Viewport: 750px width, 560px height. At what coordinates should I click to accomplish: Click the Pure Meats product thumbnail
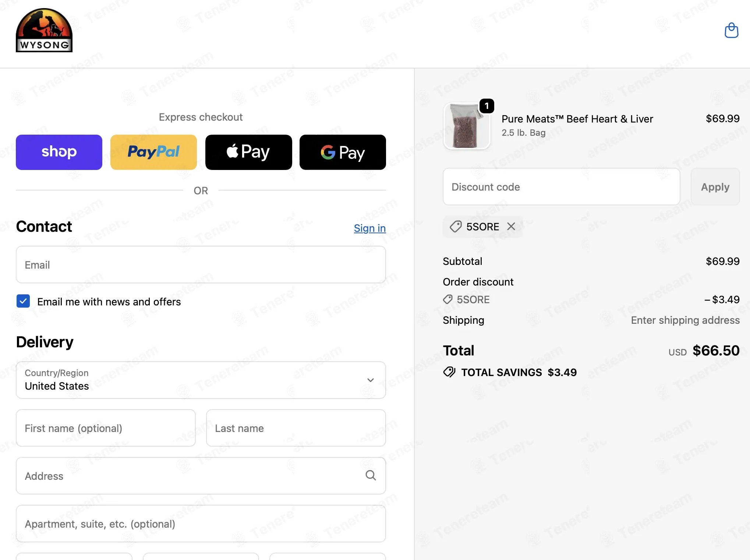click(x=467, y=125)
